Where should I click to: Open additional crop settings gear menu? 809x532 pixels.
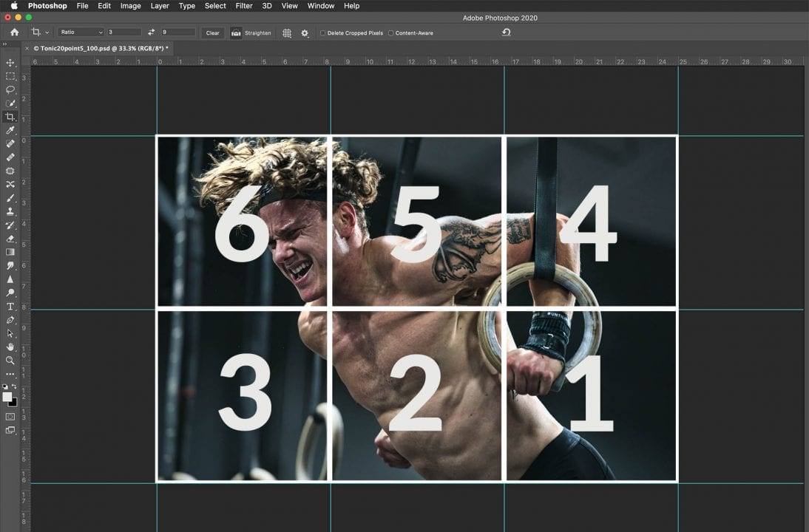pos(305,33)
